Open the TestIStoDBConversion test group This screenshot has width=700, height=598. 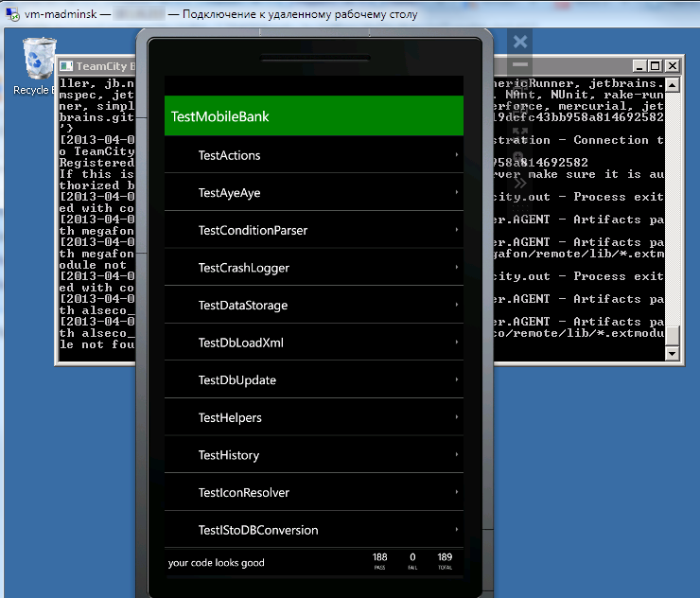click(x=314, y=530)
